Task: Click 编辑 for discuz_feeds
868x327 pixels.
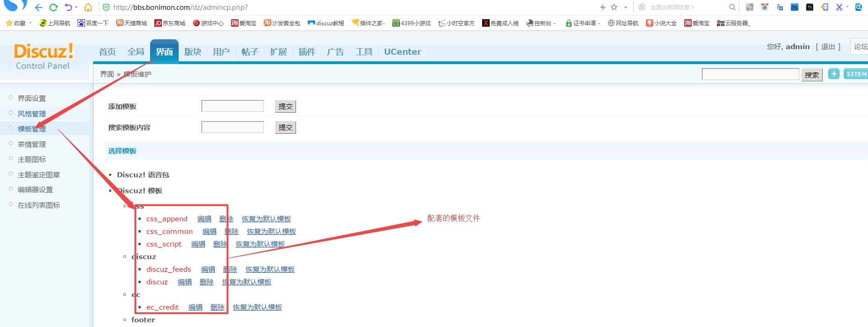Action: point(208,269)
